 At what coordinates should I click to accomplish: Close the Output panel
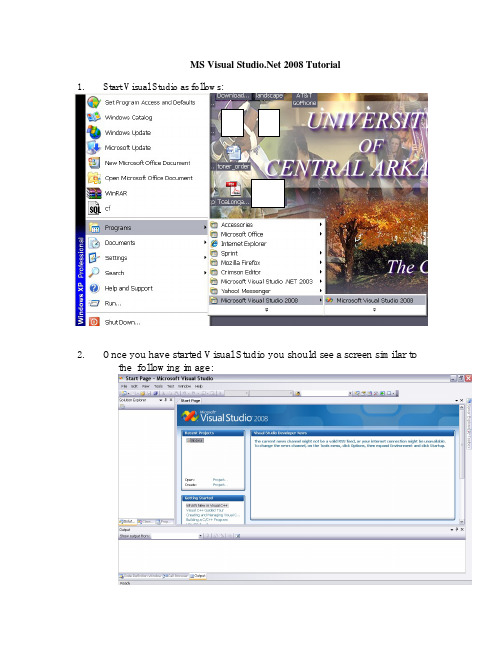point(462,529)
